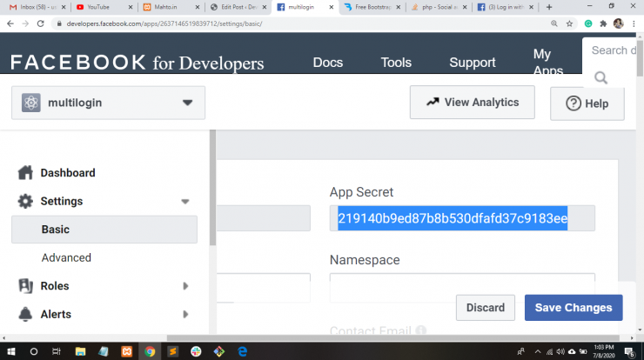The width and height of the screenshot is (644, 360).
Task: Open the Chrome profile avatar
Action: coord(618,23)
